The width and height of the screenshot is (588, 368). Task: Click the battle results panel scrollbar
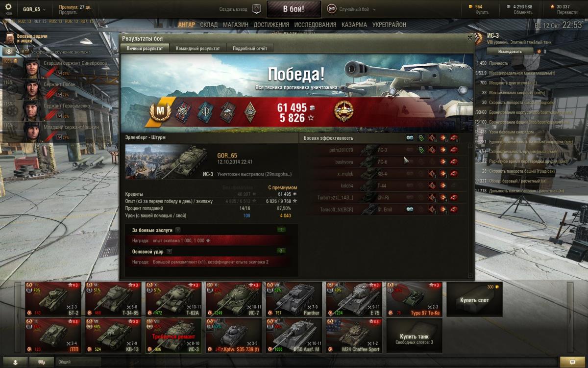[471, 210]
